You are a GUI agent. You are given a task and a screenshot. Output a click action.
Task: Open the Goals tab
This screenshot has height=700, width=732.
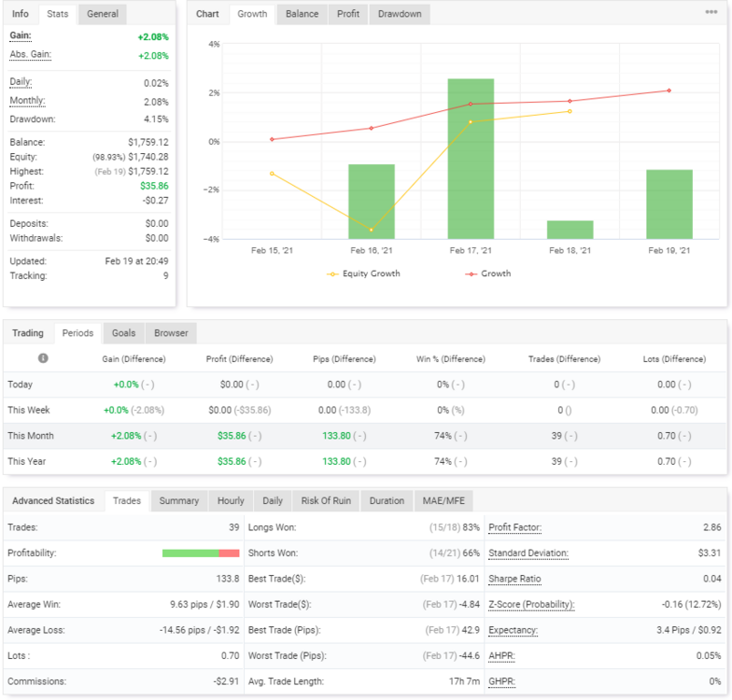pos(123,333)
